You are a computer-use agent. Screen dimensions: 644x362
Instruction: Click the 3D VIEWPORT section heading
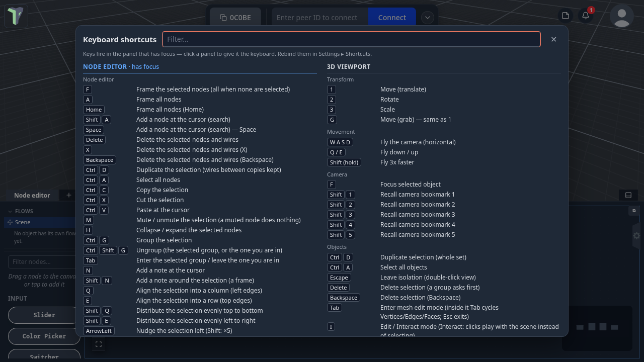click(349, 66)
